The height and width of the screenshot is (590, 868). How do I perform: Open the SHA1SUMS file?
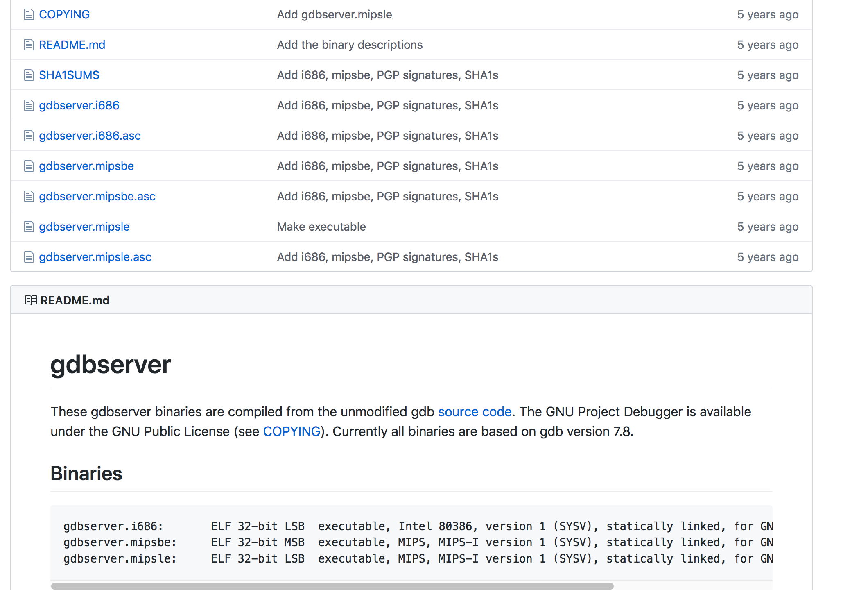(69, 75)
